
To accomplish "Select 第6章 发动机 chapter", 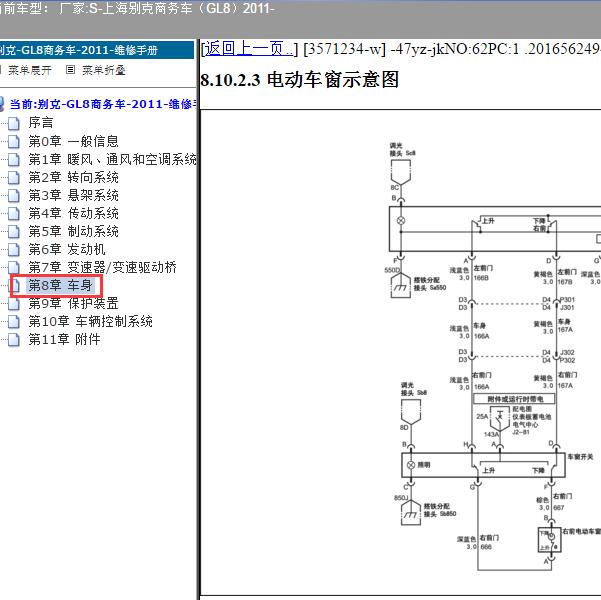I will click(x=67, y=249).
